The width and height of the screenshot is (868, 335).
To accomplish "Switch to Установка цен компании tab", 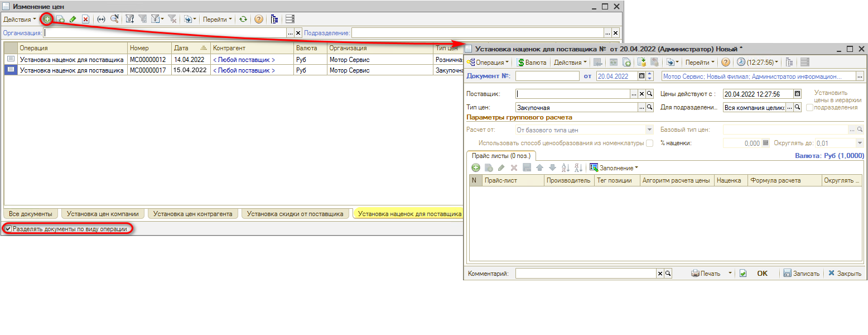I will (x=103, y=214).
